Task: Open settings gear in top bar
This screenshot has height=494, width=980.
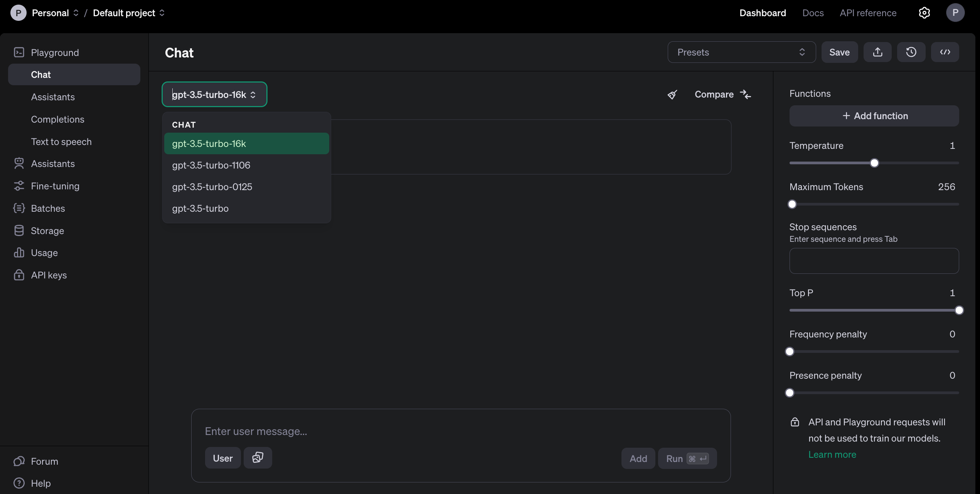Action: [x=924, y=13]
